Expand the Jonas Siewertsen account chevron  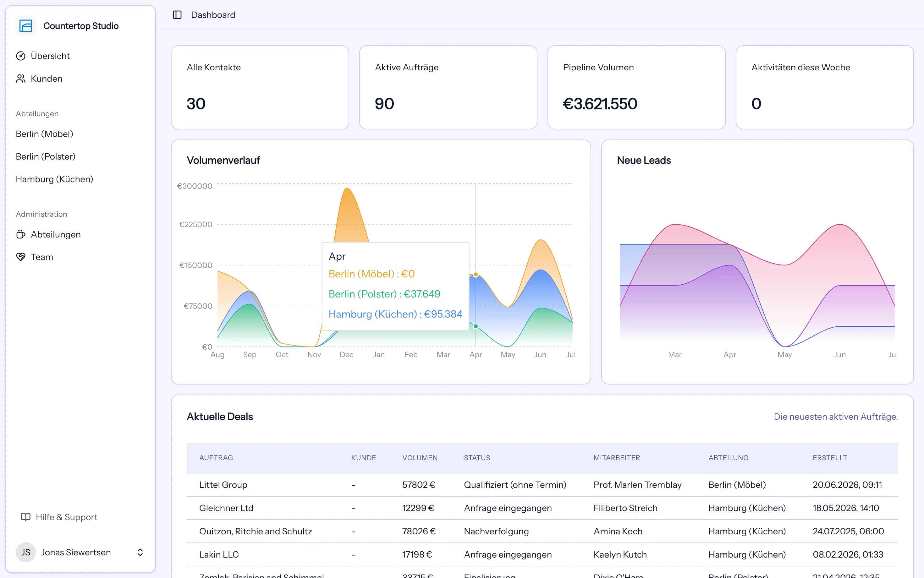140,552
